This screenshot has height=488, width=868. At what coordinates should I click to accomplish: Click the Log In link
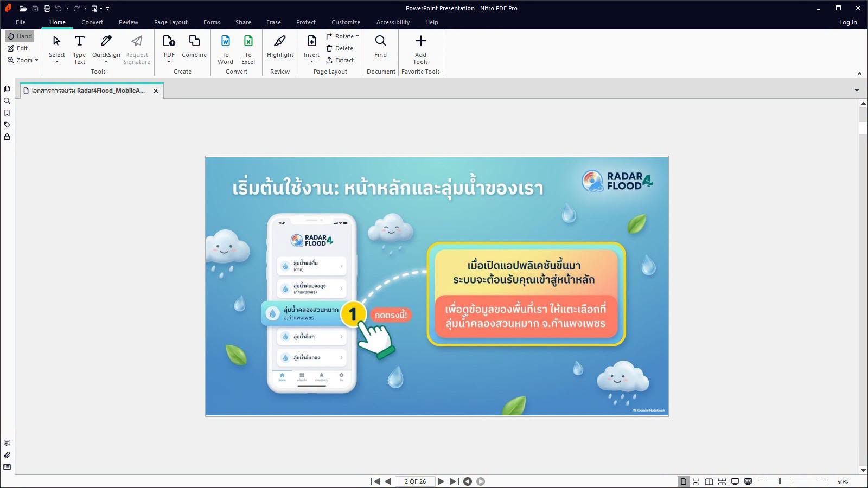coord(847,22)
